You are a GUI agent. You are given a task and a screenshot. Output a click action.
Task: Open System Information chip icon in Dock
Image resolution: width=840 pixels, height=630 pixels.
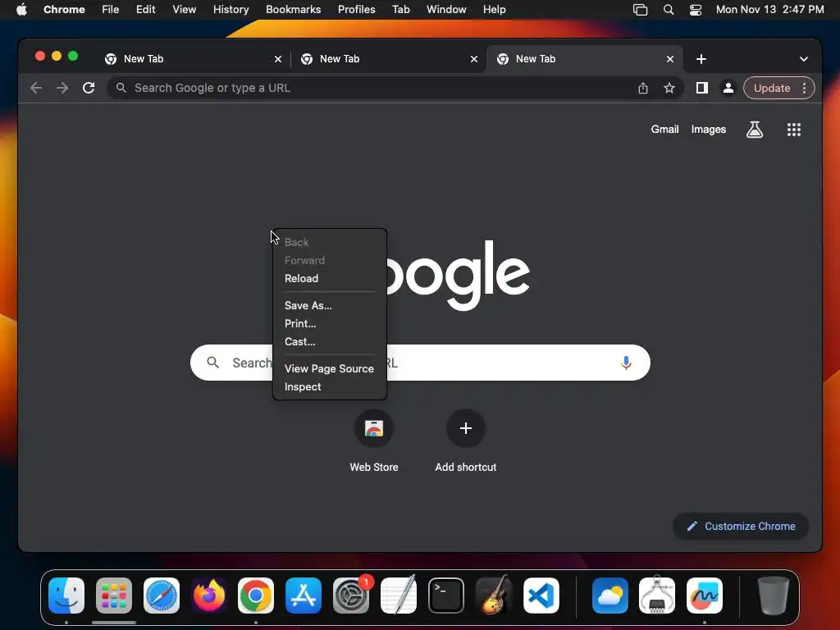(x=657, y=596)
